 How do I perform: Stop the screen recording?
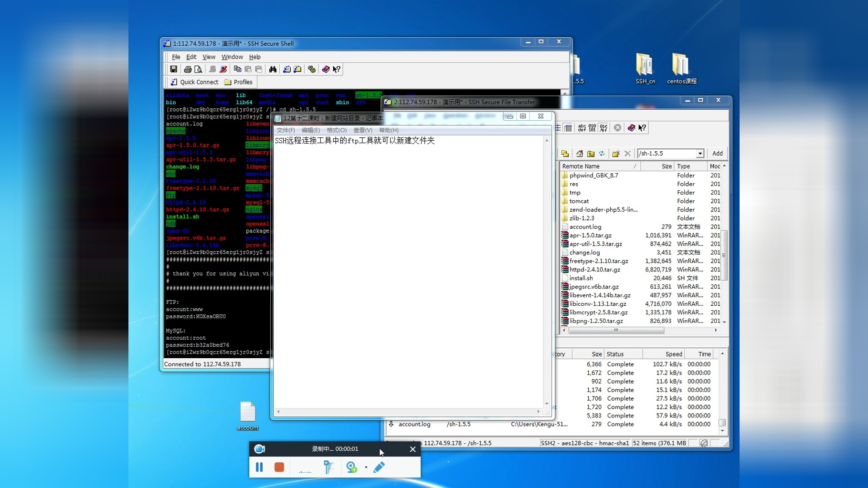click(279, 467)
